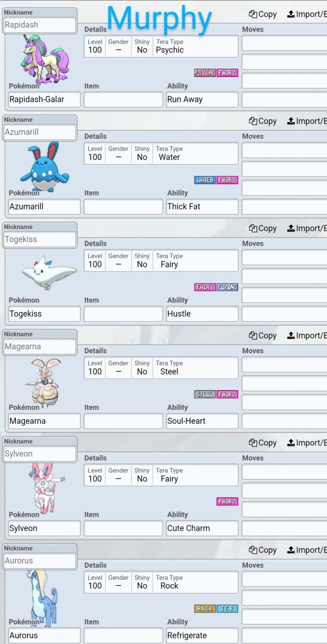Open Import/Export for Aurorus
Screen dimensions: 327x644
(307, 550)
